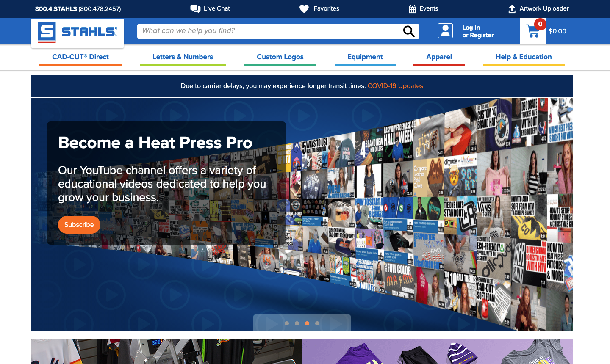Open the Equipment navigation menu
This screenshot has width=610, height=364.
pyautogui.click(x=365, y=57)
